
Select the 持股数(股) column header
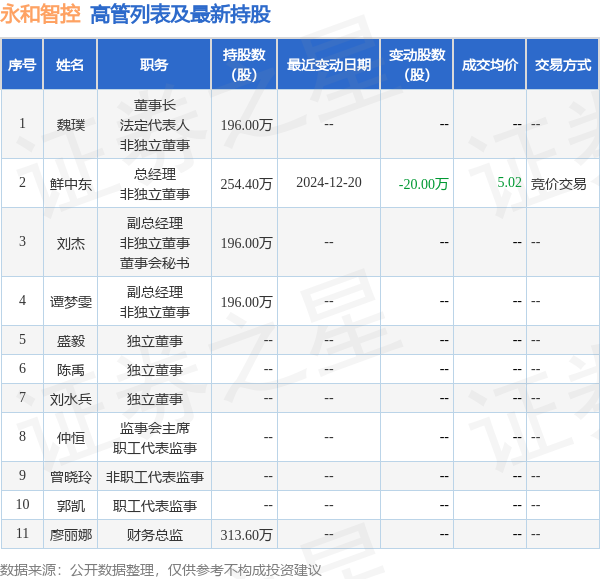click(x=244, y=64)
